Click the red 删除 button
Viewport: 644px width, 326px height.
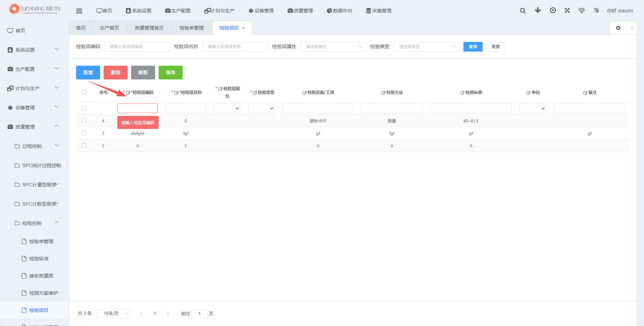[x=116, y=73]
